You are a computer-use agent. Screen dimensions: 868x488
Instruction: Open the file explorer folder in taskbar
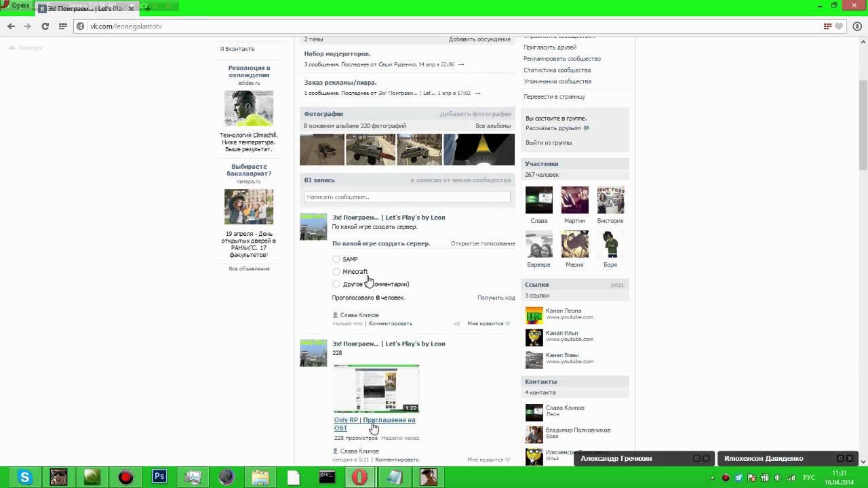(x=260, y=477)
